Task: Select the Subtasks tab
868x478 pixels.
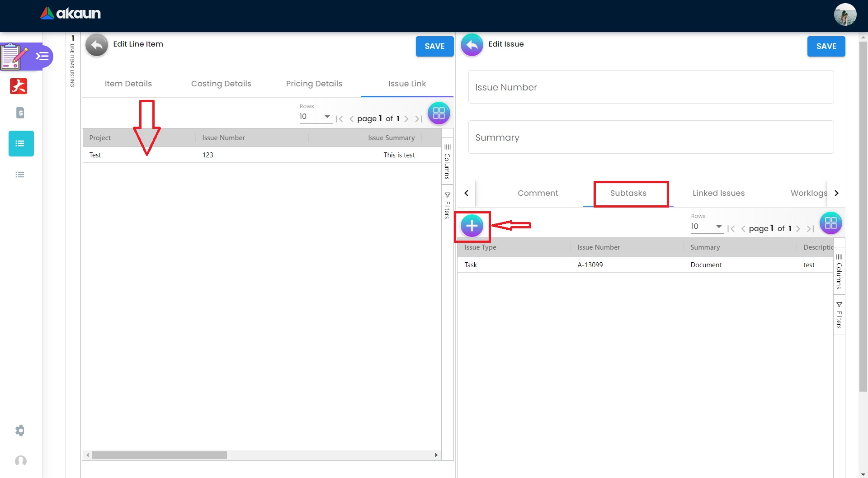Action: (628, 193)
